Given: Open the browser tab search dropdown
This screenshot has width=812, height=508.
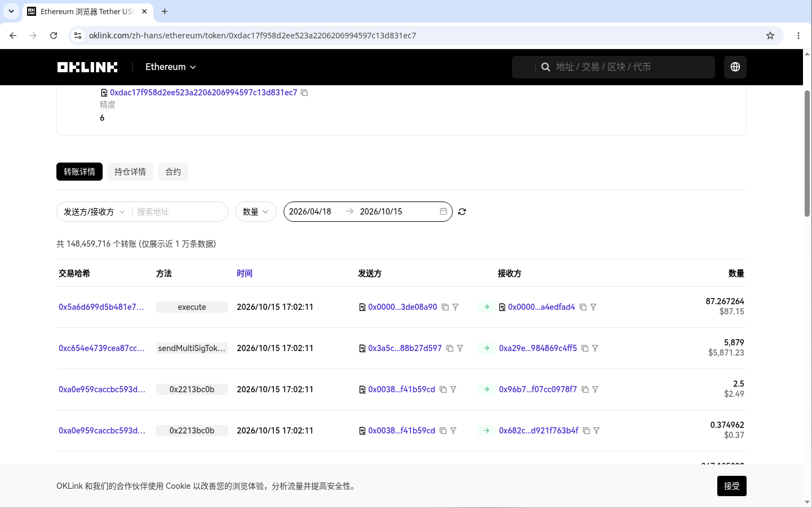Looking at the screenshot, I should 11,11.
